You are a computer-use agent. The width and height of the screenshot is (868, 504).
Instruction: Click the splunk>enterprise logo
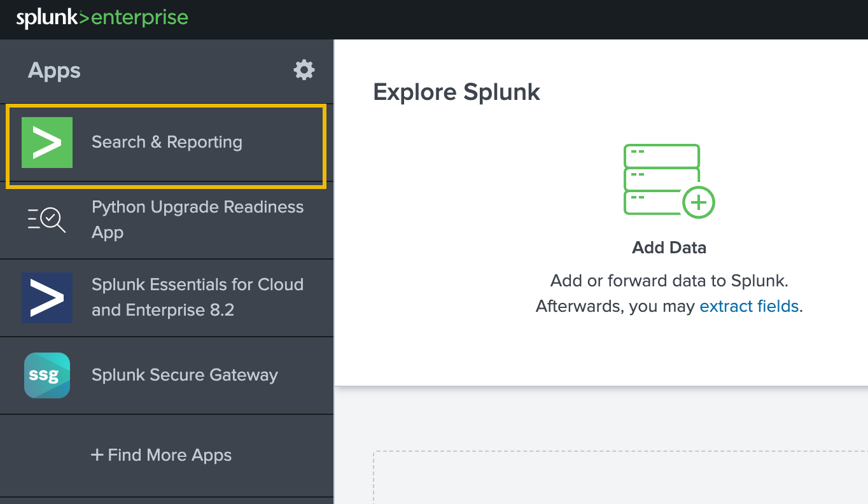102,18
